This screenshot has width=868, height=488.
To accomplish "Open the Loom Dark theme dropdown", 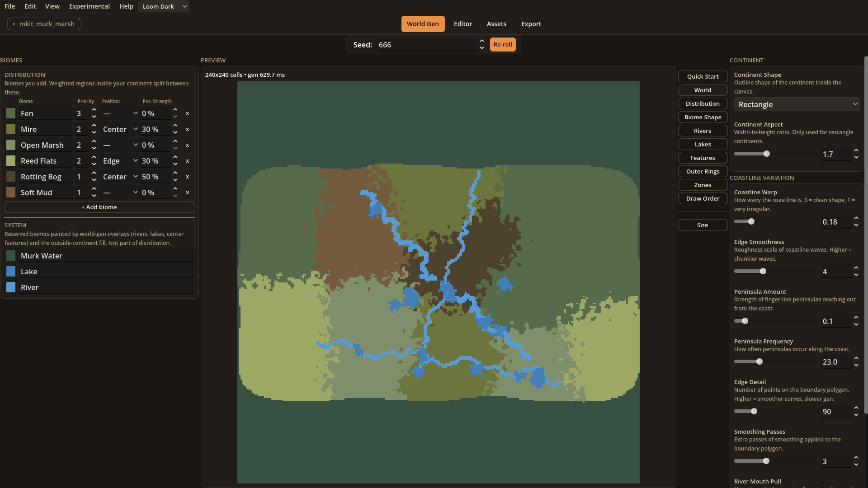I will tap(164, 6).
